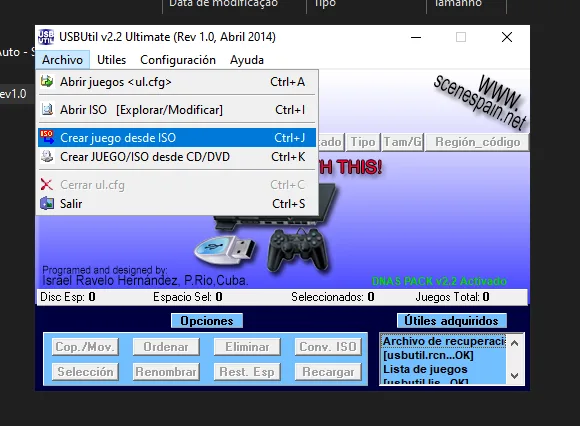Click the Abrir juegos folder icon

(x=47, y=81)
